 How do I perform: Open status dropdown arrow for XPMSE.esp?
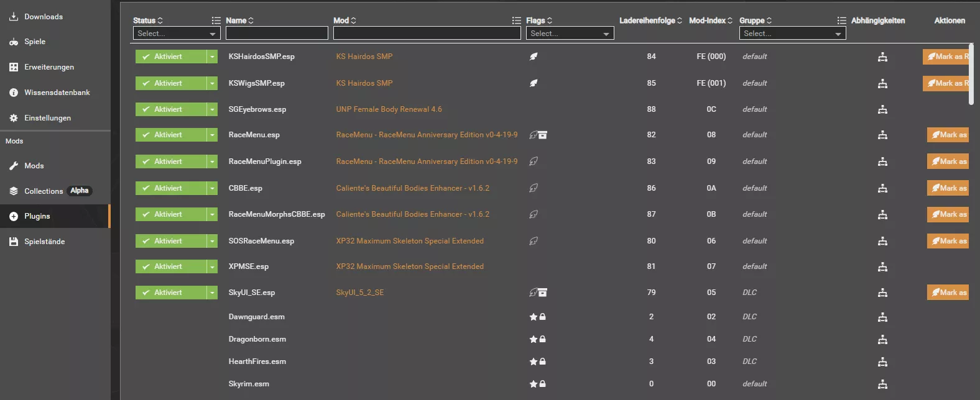point(213,266)
